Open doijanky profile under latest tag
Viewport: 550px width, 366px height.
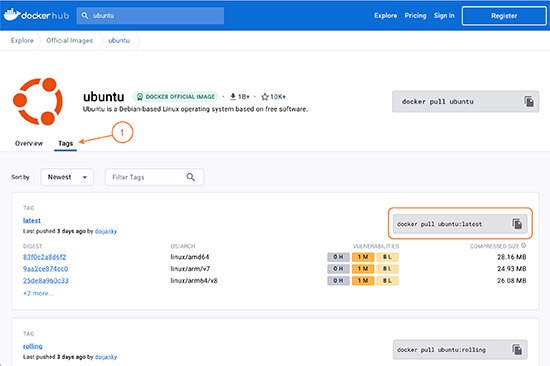point(106,231)
